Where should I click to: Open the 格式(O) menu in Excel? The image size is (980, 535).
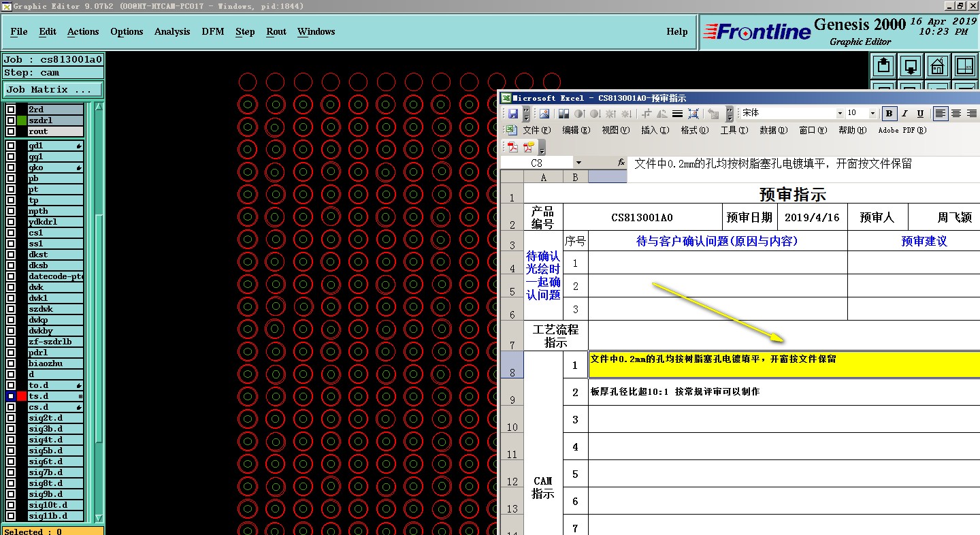(695, 130)
